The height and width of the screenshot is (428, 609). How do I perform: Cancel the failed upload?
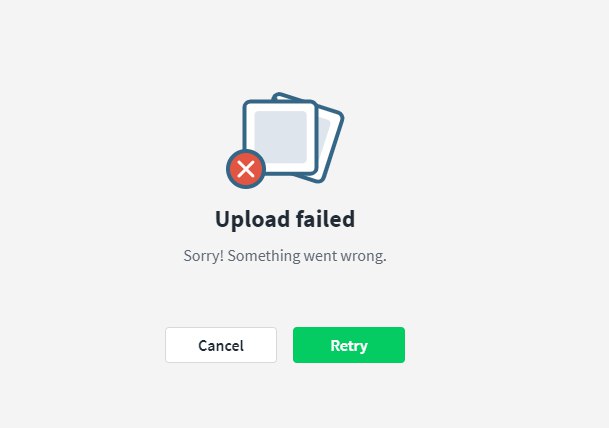pos(221,345)
